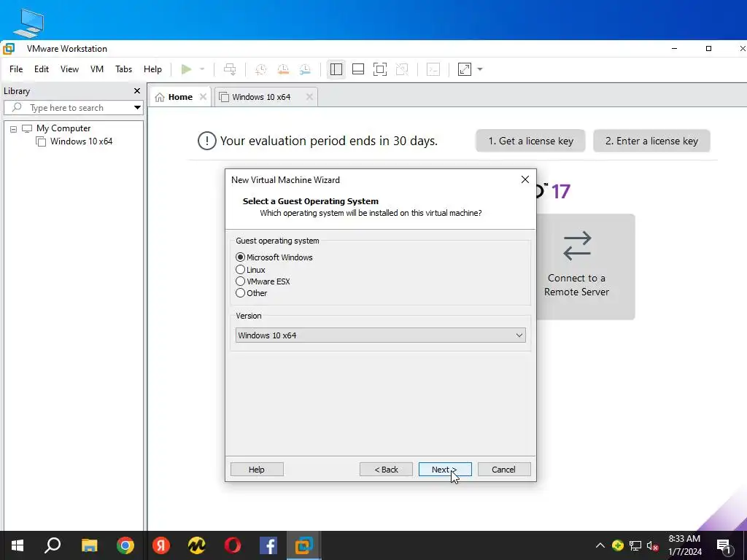Toggle the Library sidebar view icon
The height and width of the screenshot is (560, 747).
pyautogui.click(x=336, y=69)
